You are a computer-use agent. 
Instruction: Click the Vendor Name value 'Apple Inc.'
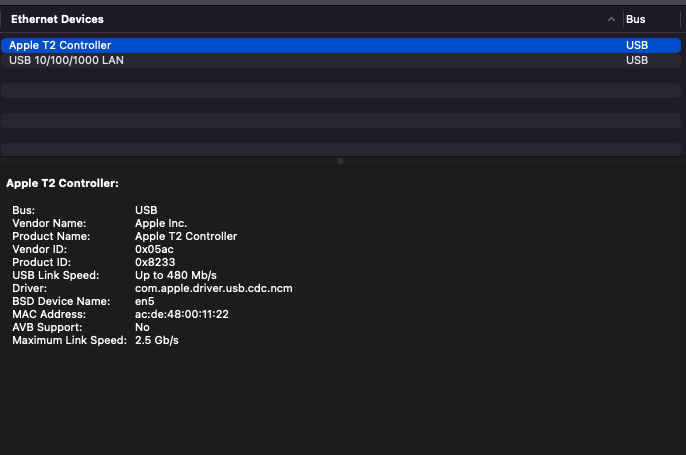click(161, 224)
